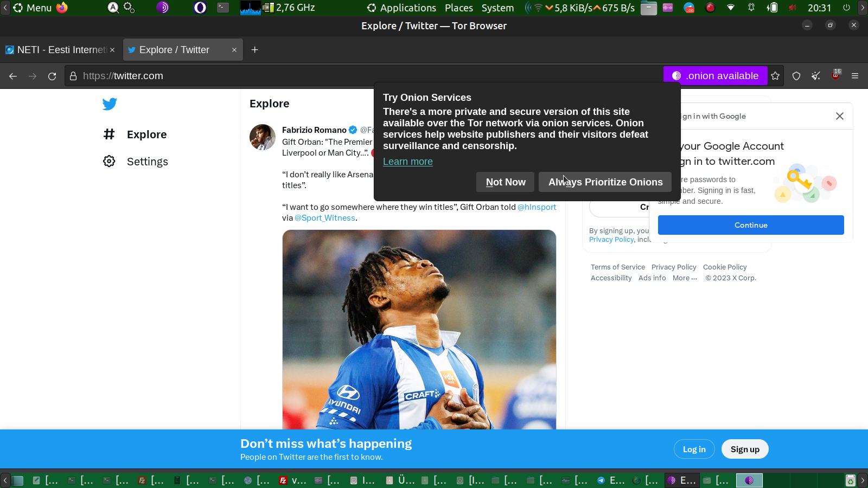Open a new browser tab

[x=254, y=50]
